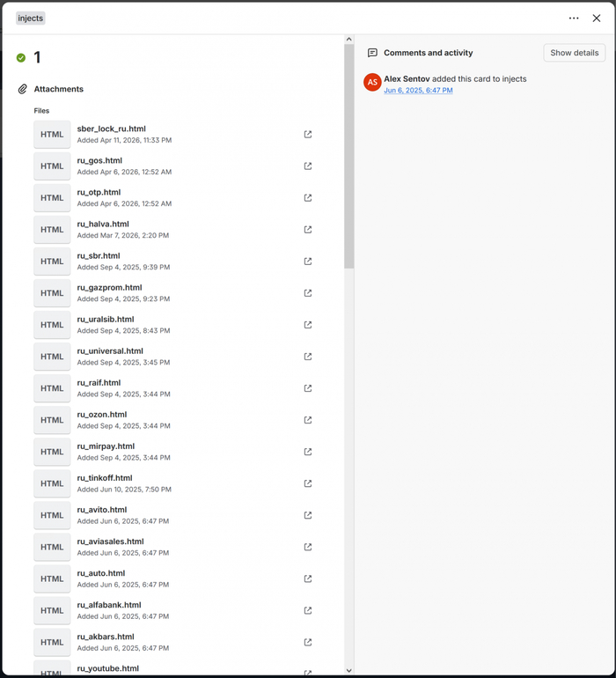Click the injects list label
The image size is (616, 678).
(x=30, y=18)
